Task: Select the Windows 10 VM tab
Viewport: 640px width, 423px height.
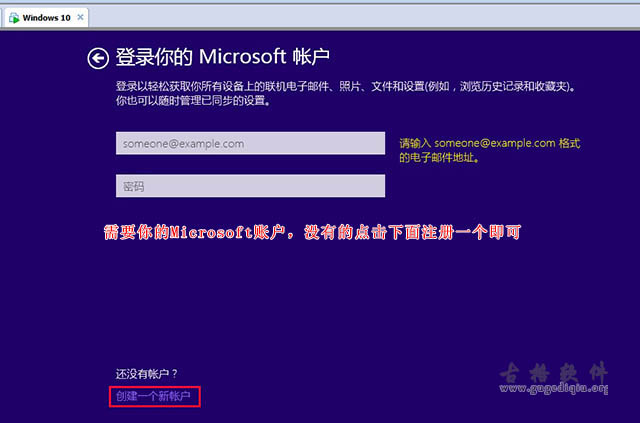Action: 45,18
